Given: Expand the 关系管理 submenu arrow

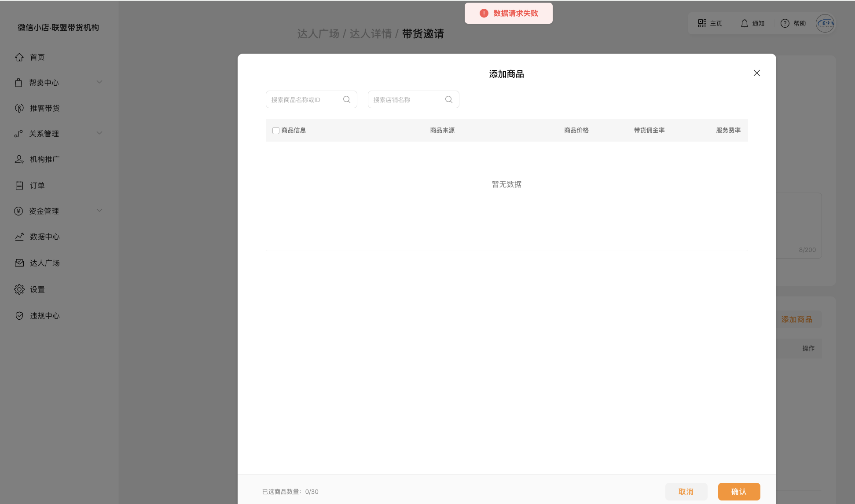Looking at the screenshot, I should [x=99, y=133].
